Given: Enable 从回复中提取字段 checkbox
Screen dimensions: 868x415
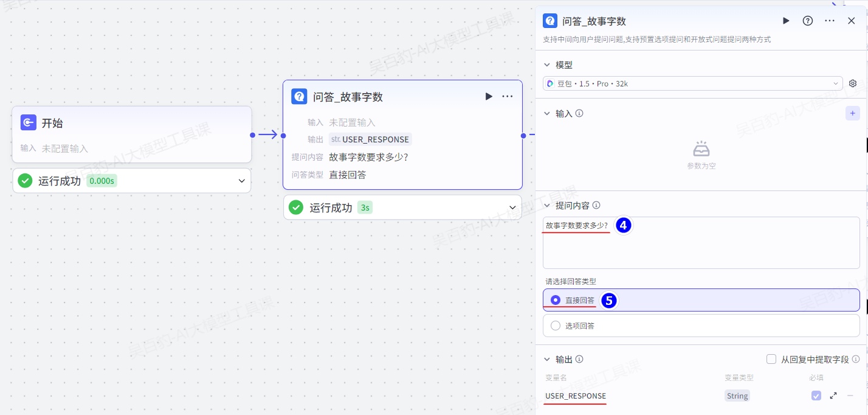Looking at the screenshot, I should 771,359.
